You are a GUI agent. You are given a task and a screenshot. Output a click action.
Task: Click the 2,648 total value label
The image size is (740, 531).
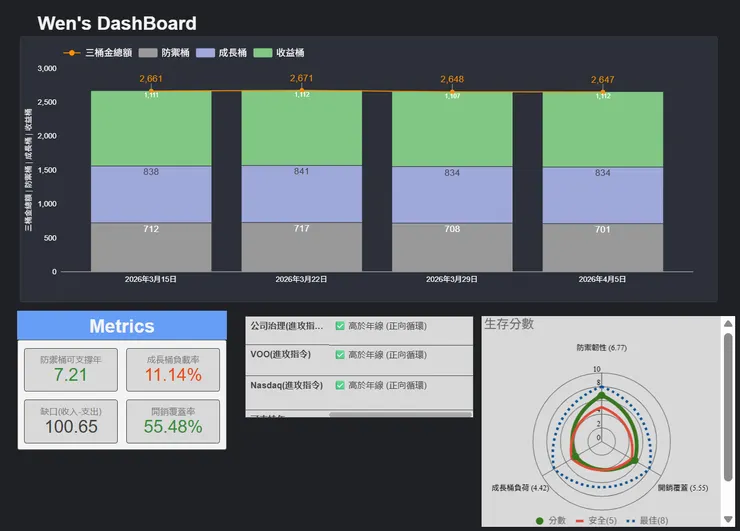pyautogui.click(x=452, y=79)
